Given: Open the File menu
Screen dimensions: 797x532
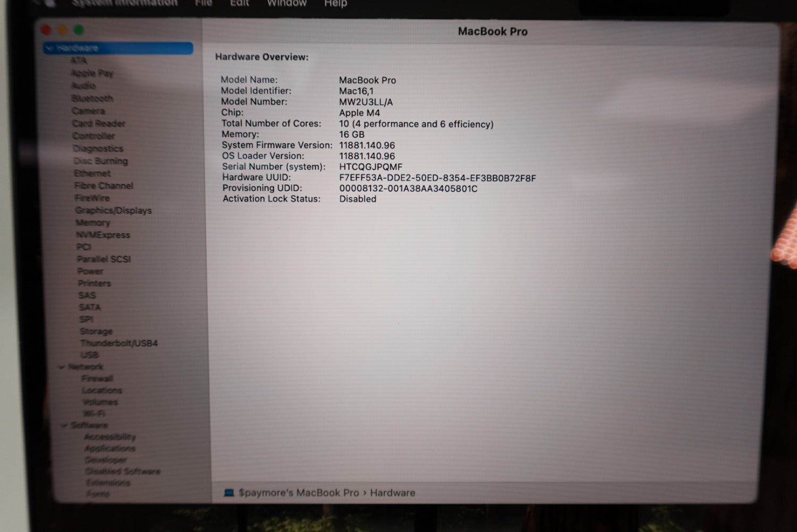Looking at the screenshot, I should pyautogui.click(x=204, y=3).
